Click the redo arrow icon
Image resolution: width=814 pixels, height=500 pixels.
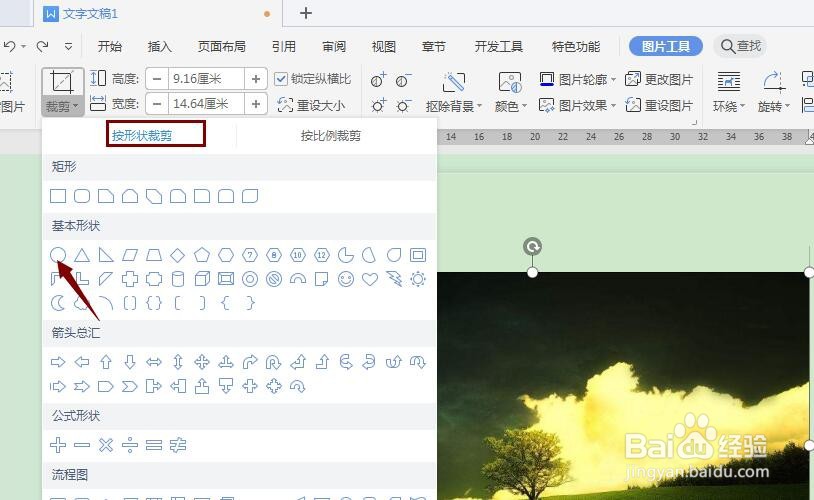point(43,46)
